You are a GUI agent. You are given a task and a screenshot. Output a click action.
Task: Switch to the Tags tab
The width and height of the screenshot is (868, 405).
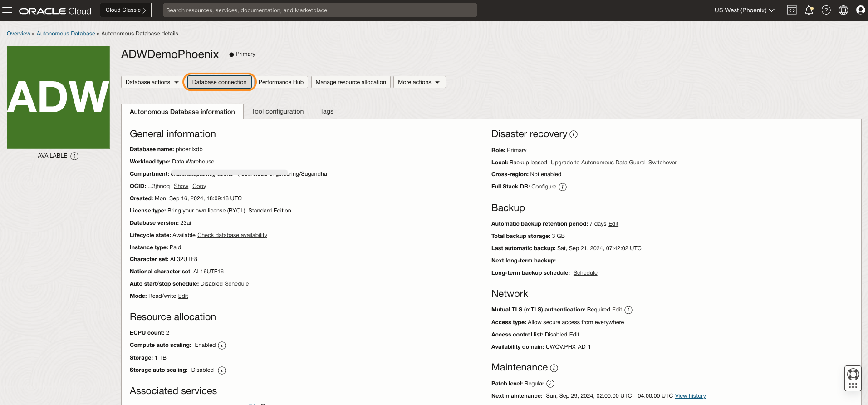[x=327, y=111]
